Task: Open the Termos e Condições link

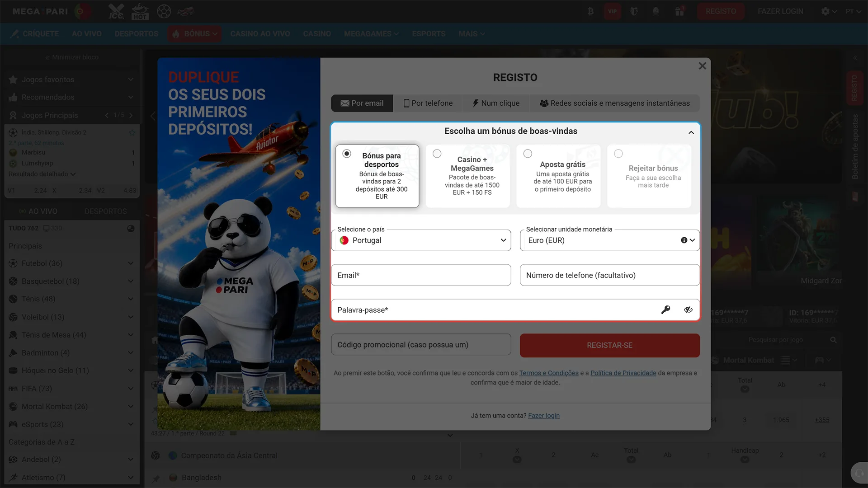Action: (x=549, y=373)
